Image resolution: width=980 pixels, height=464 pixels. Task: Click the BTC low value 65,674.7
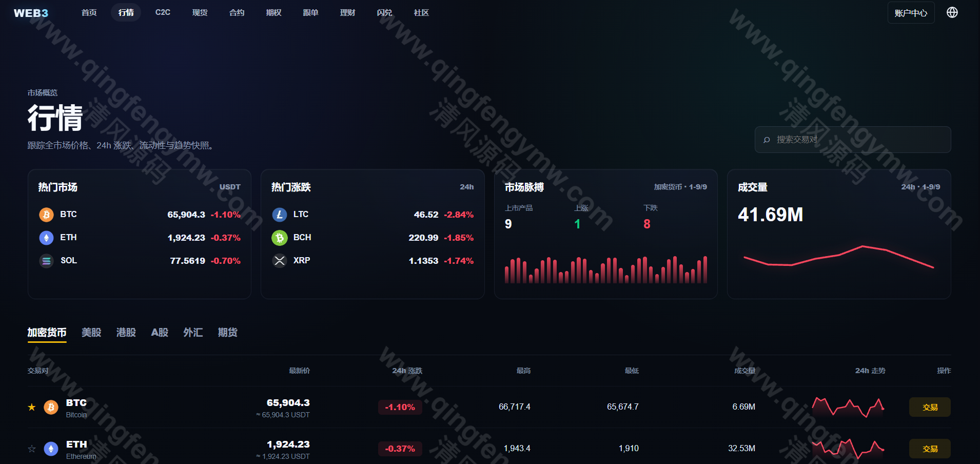coord(623,407)
